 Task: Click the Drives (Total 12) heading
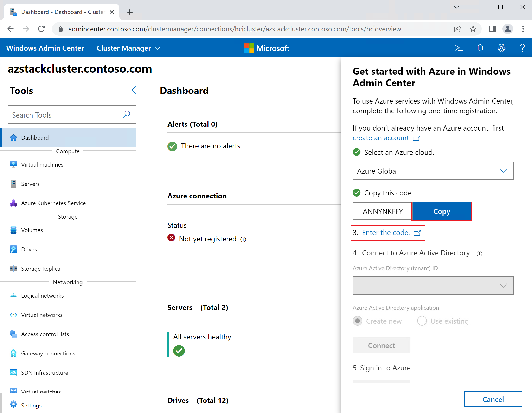tap(198, 400)
